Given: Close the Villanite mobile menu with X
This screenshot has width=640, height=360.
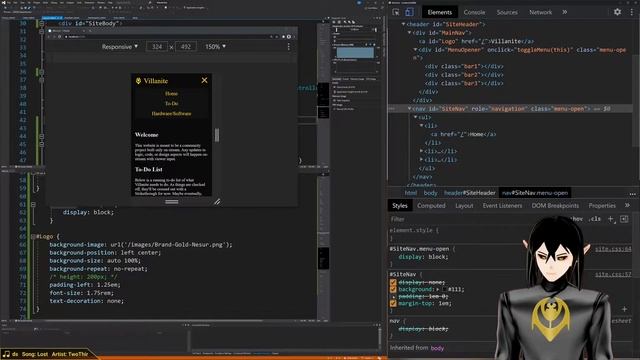Looking at the screenshot, I should tap(204, 80).
